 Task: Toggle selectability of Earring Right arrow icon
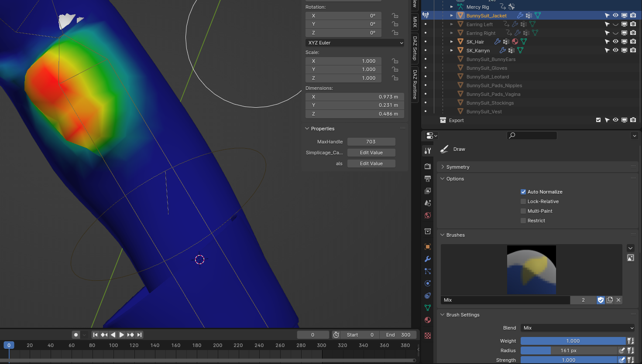click(x=607, y=33)
